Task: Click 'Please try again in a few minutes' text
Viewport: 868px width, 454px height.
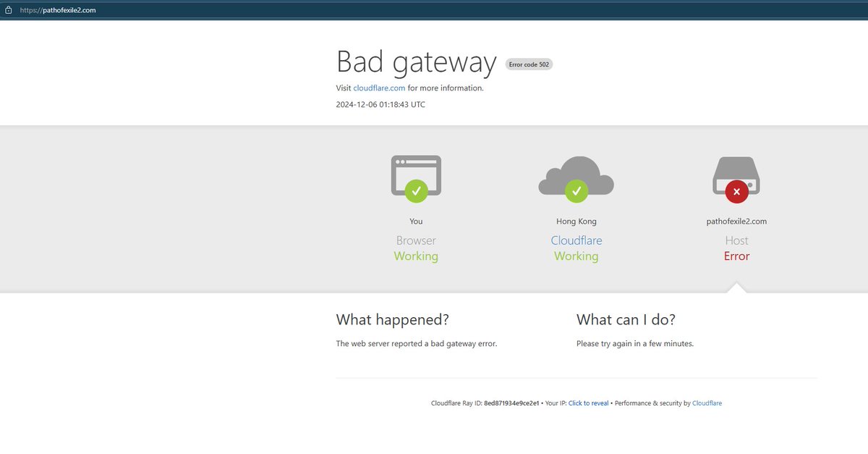Action: point(635,344)
